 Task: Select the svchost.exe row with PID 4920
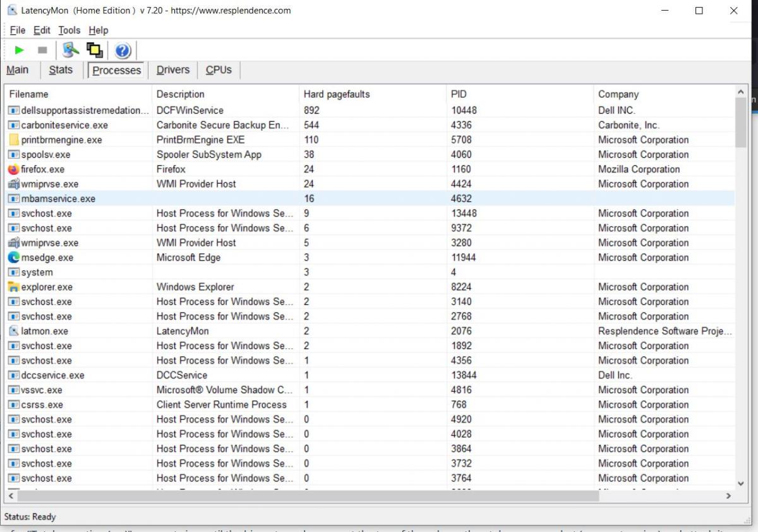coord(370,420)
